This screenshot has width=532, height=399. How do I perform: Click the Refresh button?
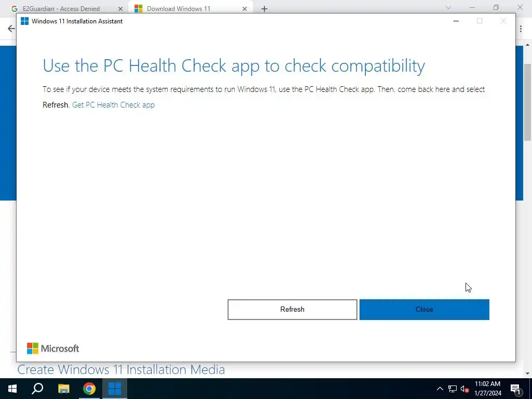[x=292, y=310]
